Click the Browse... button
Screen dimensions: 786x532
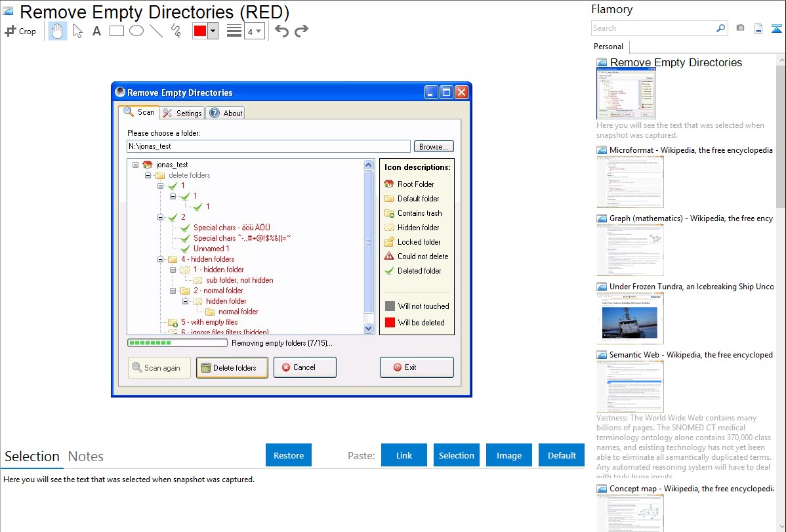(434, 146)
